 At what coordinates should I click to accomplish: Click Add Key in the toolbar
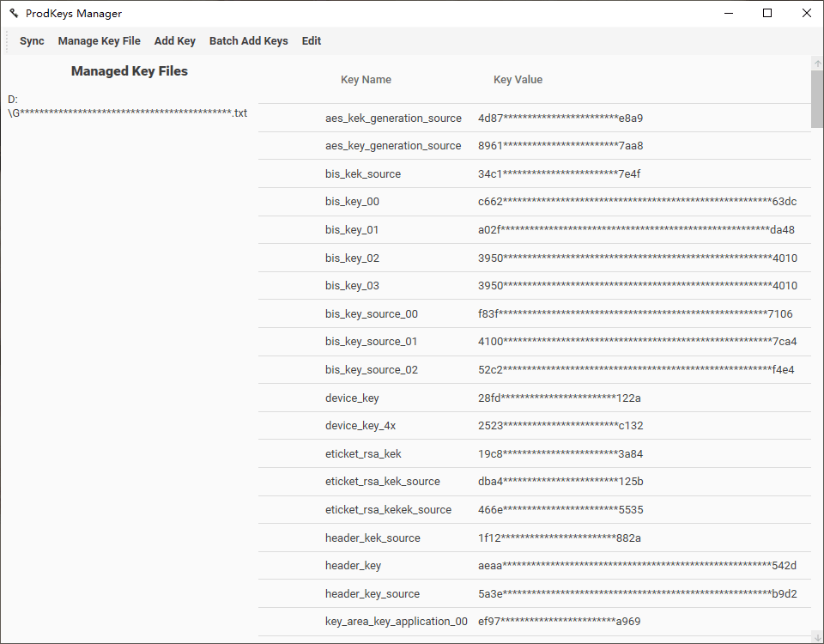point(175,41)
